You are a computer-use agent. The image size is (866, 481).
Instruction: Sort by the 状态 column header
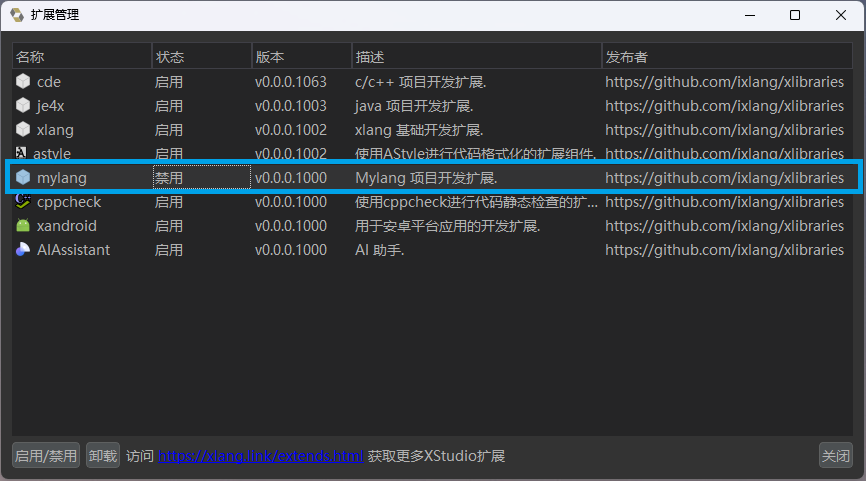tap(202, 56)
